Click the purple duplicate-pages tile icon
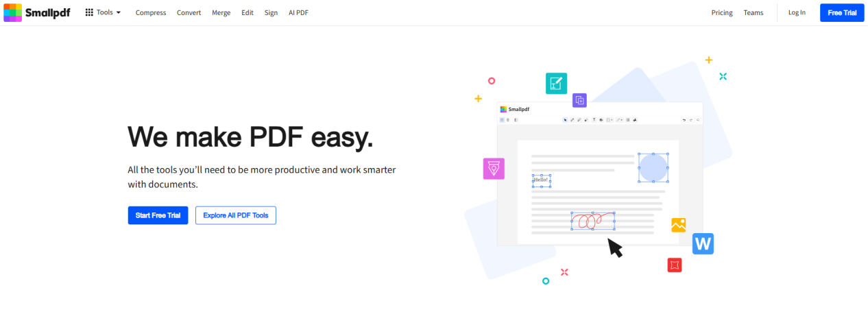Image resolution: width=868 pixels, height=336 pixels. click(579, 100)
